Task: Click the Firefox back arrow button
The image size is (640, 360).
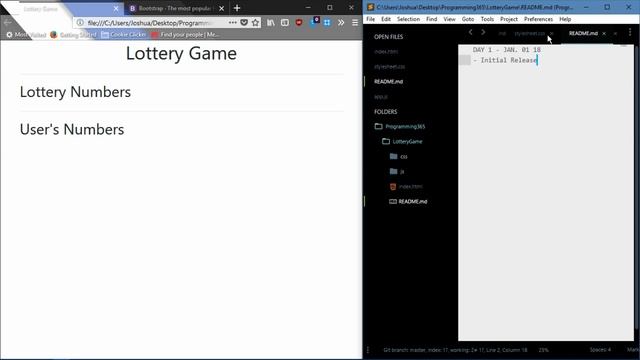Action: click(7, 23)
